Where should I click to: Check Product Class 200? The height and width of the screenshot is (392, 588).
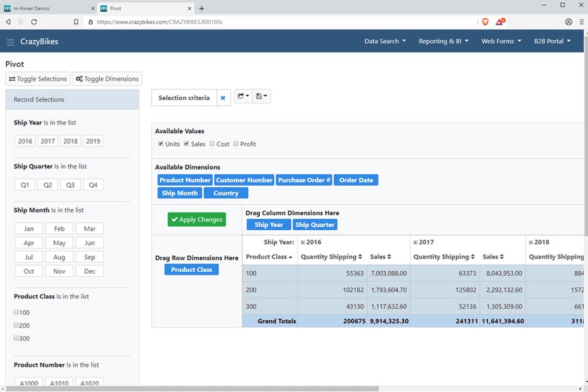16,325
